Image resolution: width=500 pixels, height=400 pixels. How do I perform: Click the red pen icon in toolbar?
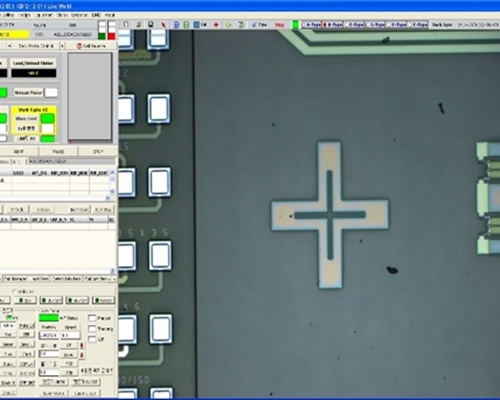pyautogui.click(x=163, y=24)
